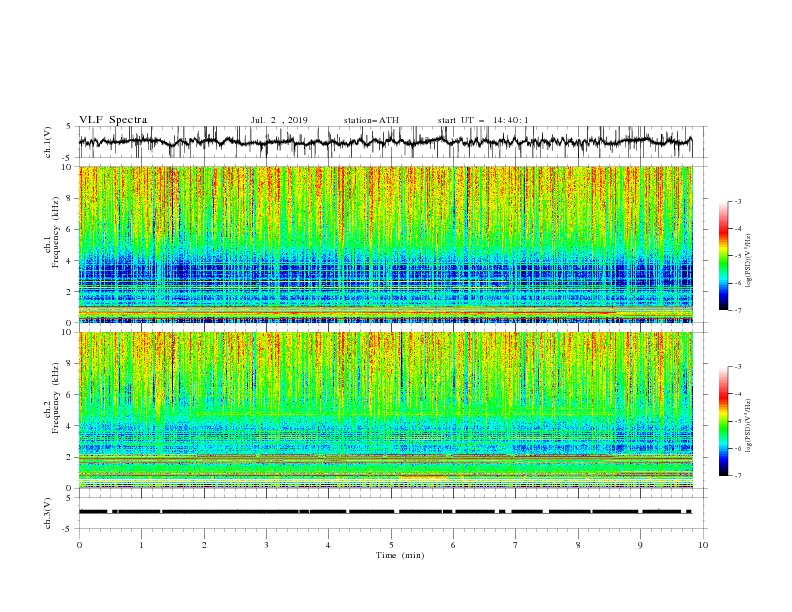This screenshot has height=612, width=792.
Task: Click the "1" tick on time axis
Action: click(x=141, y=545)
